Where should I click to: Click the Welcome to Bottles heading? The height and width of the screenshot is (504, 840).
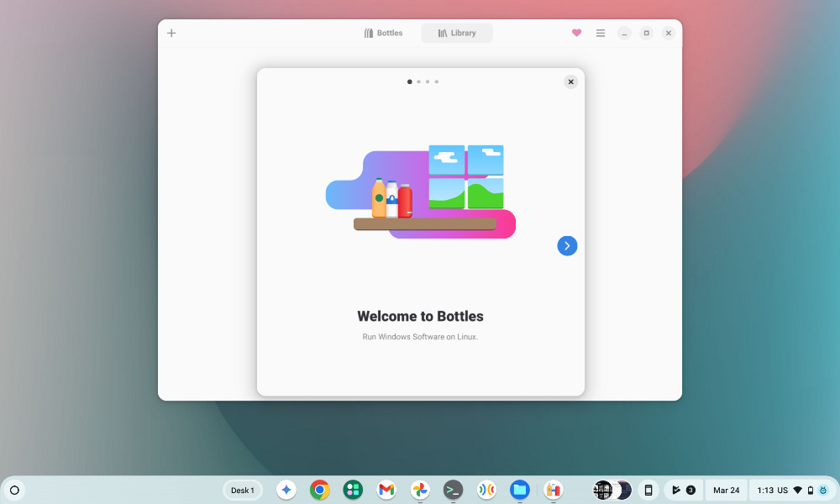(421, 317)
